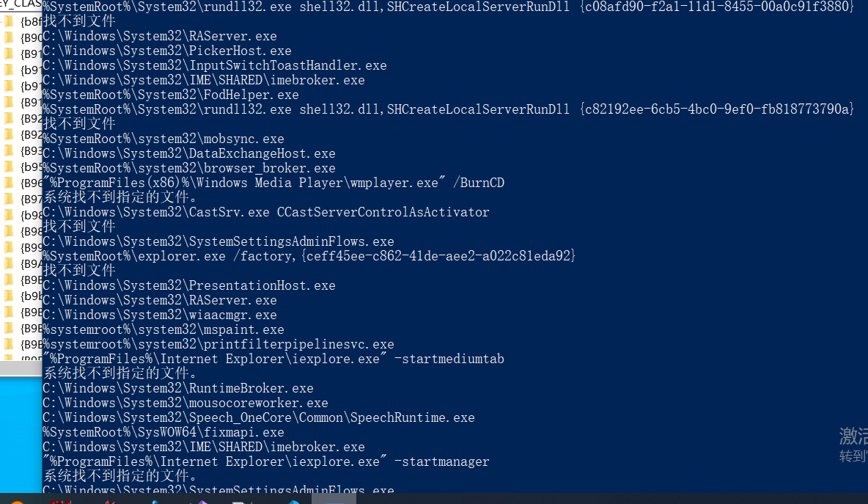Click the folder icon next to {B97
The width and height of the screenshot is (868, 504).
[9, 199]
